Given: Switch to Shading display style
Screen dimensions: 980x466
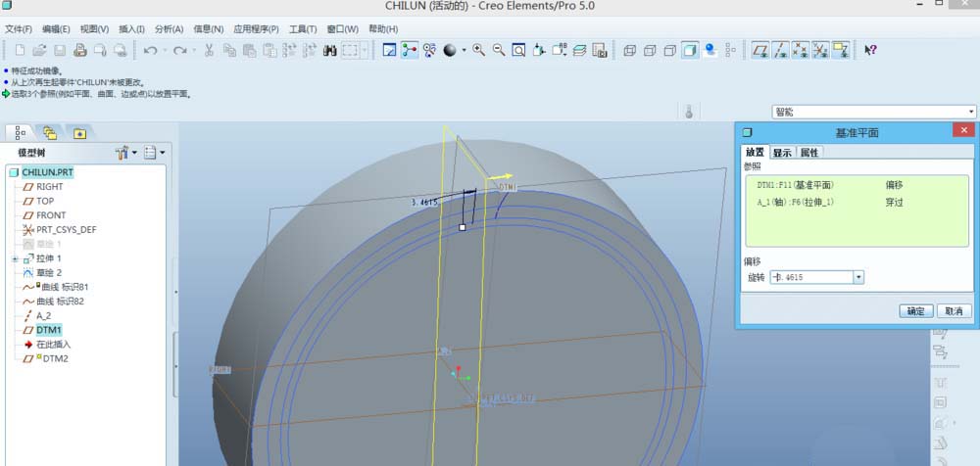Looking at the screenshot, I should point(690,50).
